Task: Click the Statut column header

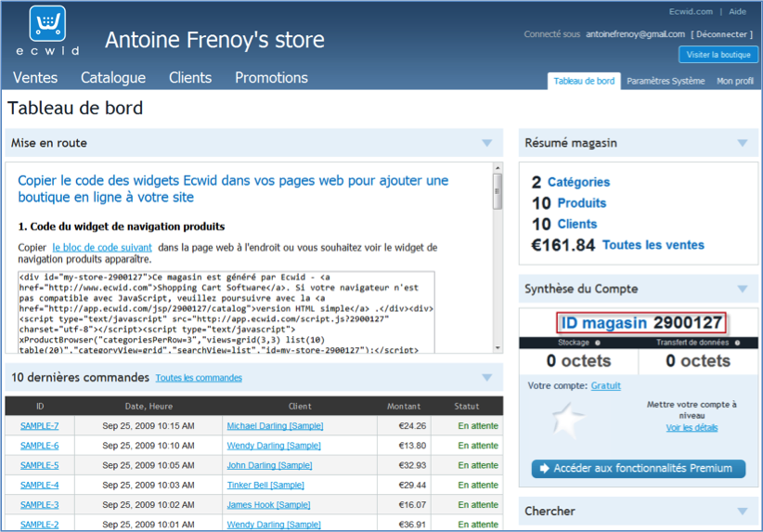Action: [466, 407]
